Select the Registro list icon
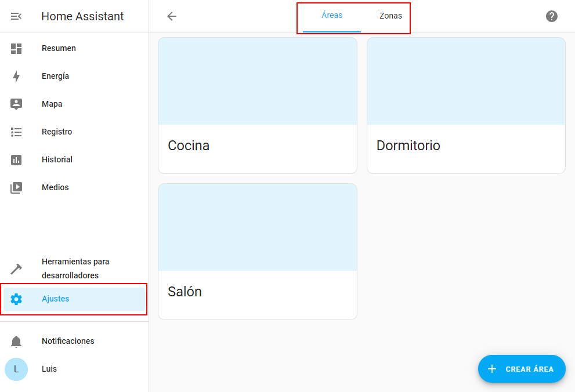575x392 pixels. point(16,132)
